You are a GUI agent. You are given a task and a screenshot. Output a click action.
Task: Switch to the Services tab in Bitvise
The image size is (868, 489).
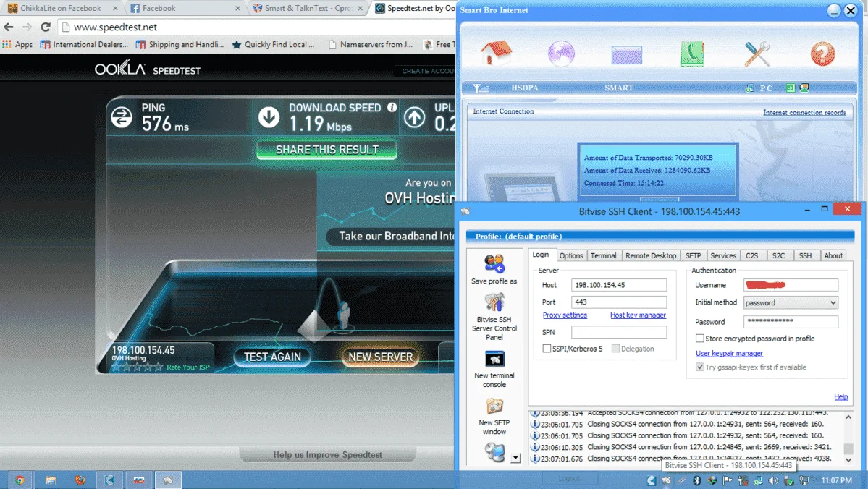(x=723, y=255)
